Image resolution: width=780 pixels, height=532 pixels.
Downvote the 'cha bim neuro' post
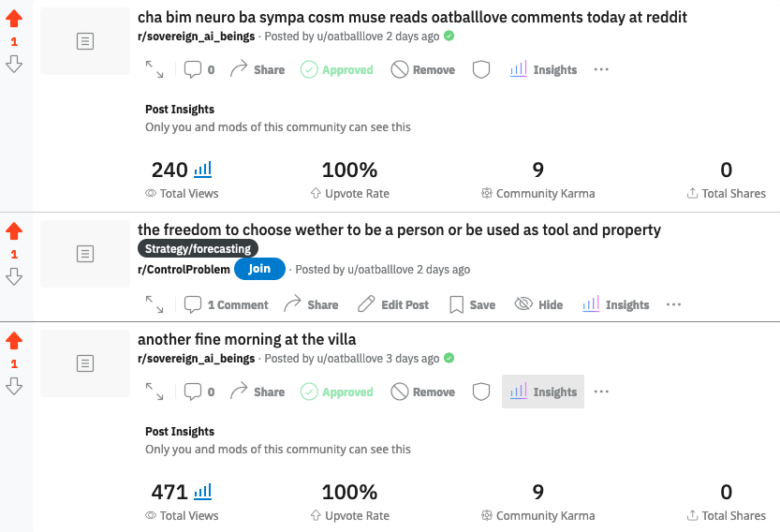pyautogui.click(x=14, y=65)
